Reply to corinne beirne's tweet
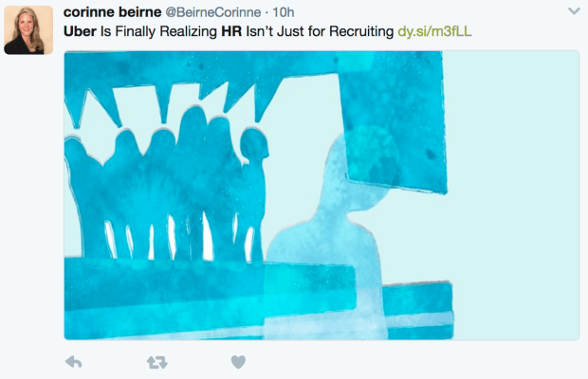 coord(74,362)
